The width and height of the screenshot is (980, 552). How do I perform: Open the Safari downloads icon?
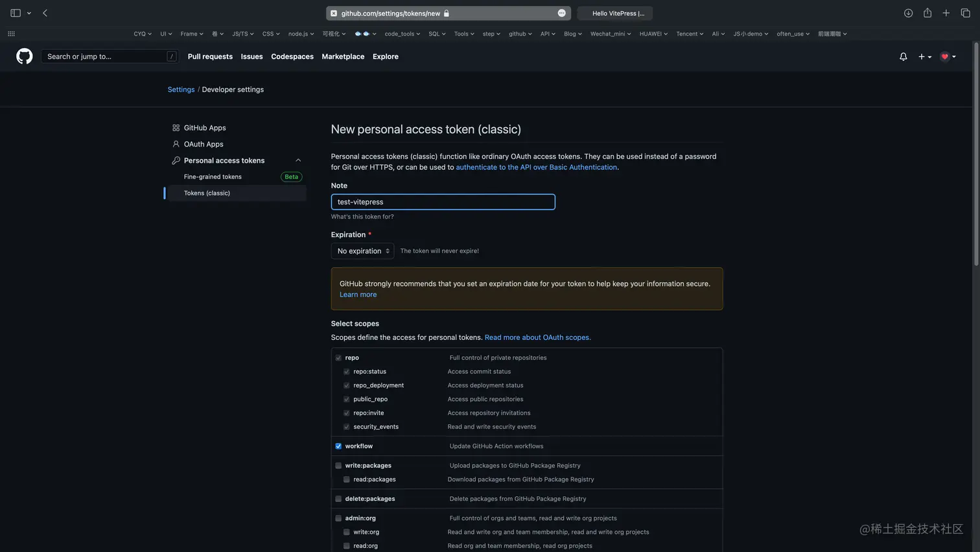pyautogui.click(x=908, y=13)
